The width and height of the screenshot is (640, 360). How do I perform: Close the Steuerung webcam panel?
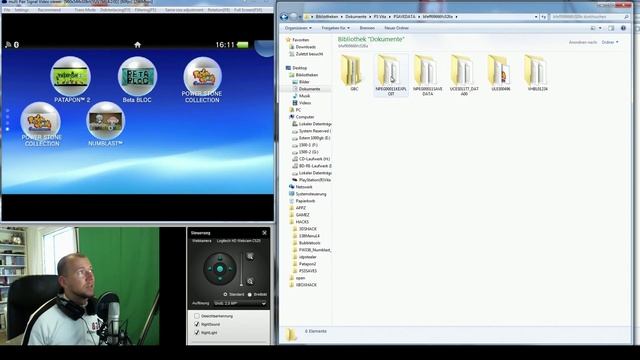[264, 233]
